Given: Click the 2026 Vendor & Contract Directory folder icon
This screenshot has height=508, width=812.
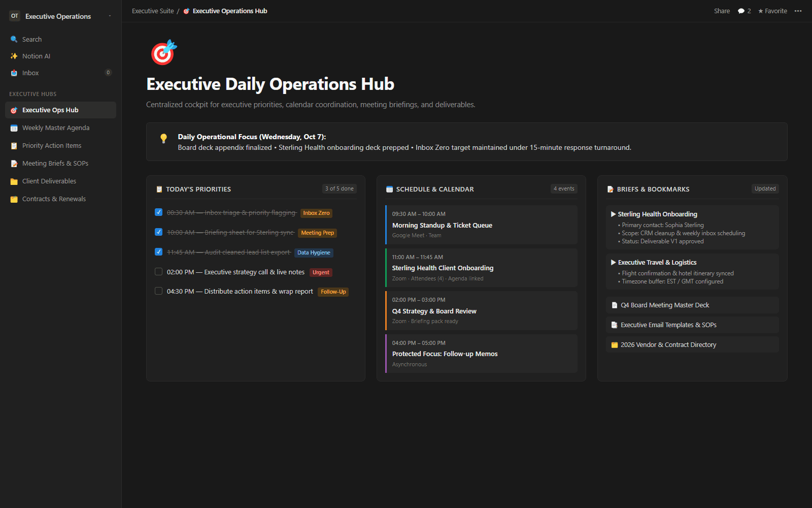Looking at the screenshot, I should (x=615, y=345).
